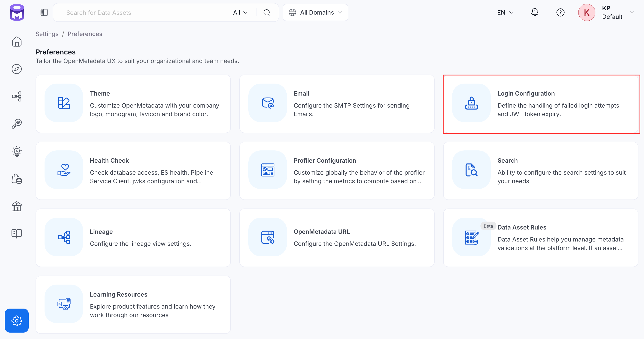Open the notifications bell

535,12
